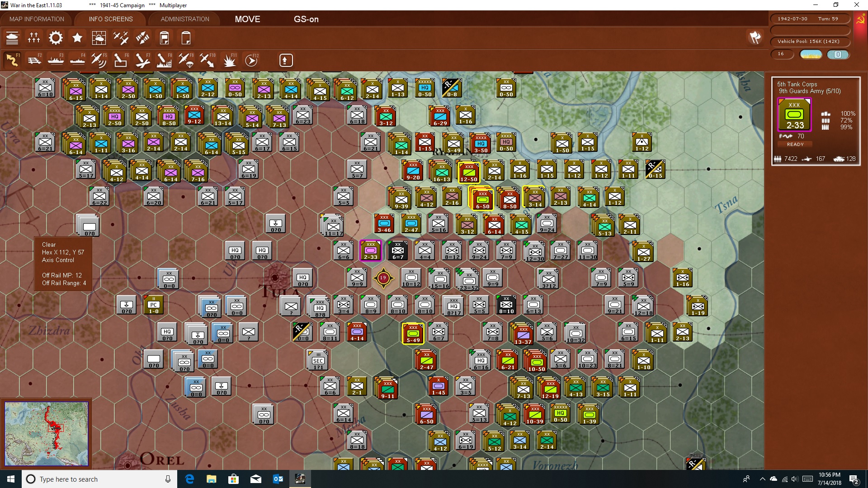Toggle the star icon in map toolbar
868x488 pixels.
[x=77, y=38]
